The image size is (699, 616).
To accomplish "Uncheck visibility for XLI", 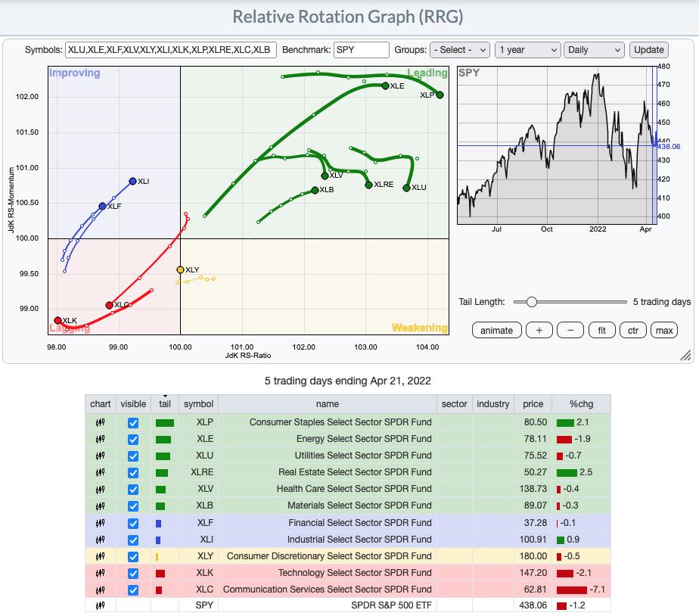I will pyautogui.click(x=133, y=540).
